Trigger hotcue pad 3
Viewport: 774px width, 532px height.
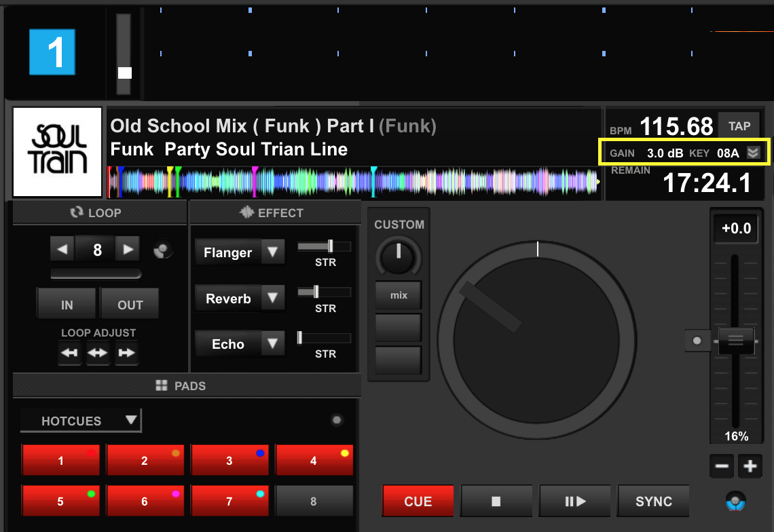pyautogui.click(x=230, y=460)
